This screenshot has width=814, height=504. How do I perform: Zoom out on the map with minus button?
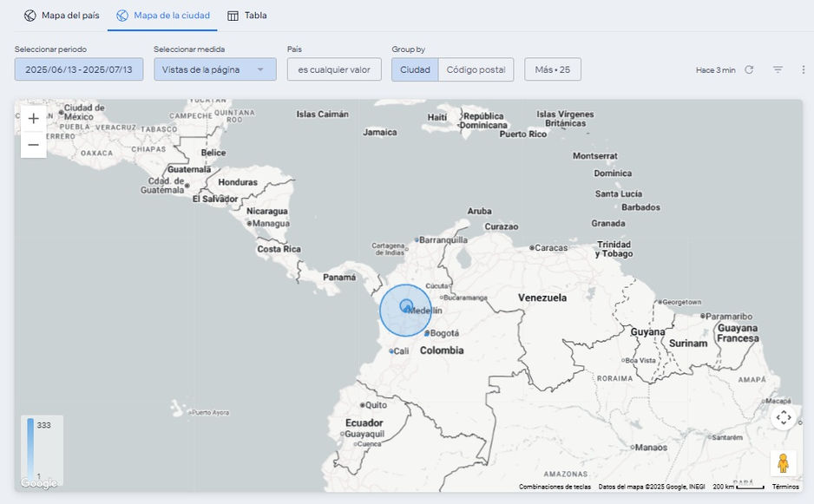pos(34,145)
